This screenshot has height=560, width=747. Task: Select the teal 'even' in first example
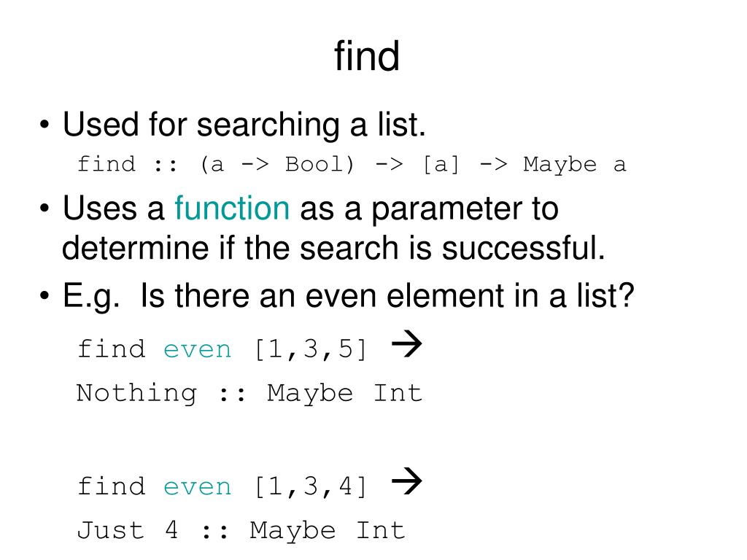pos(197,350)
